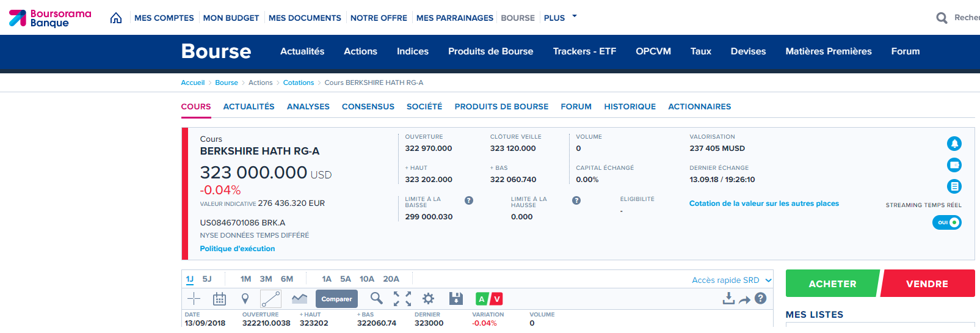Viewport: 980px width, 333px height.
Task: Click NOTRE OFFRE menu item
Action: pos(379,18)
